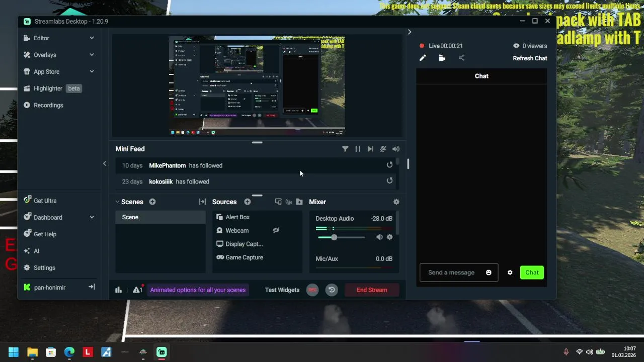Open App Store in the sidebar
Screen dimensions: 644x362
[46, 72]
